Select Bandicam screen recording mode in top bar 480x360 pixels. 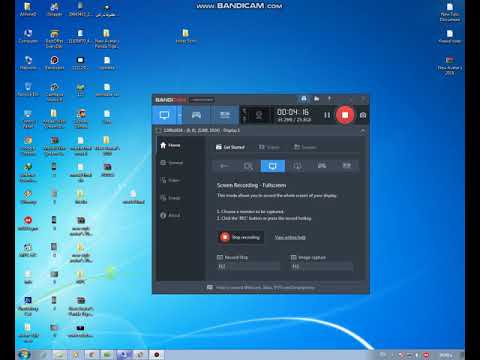click(164, 115)
